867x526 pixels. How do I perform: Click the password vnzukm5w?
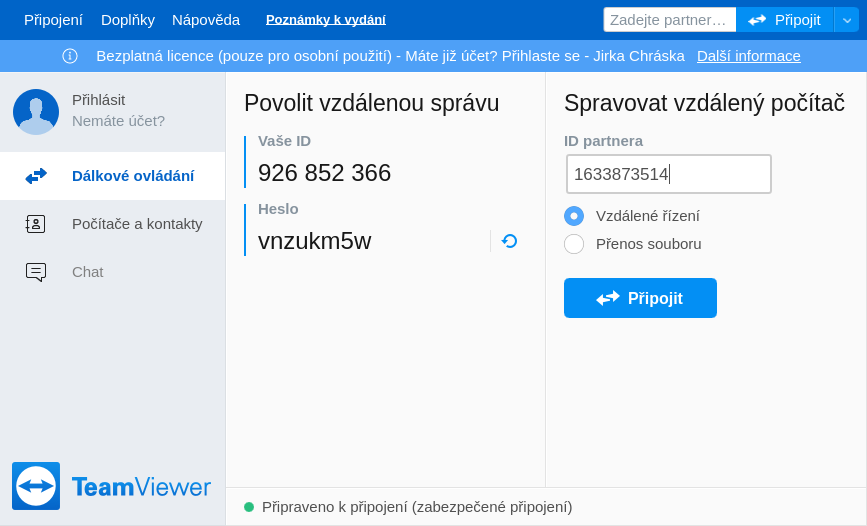coord(315,241)
